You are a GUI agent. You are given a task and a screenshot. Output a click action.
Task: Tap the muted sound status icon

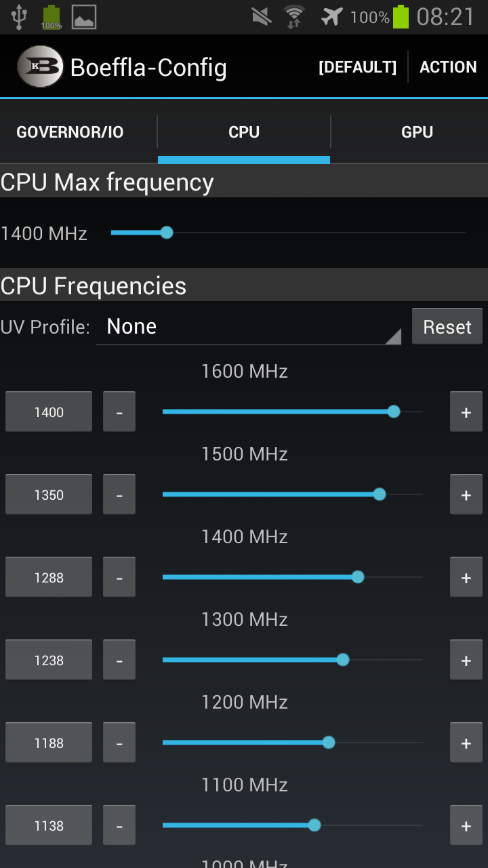click(261, 16)
